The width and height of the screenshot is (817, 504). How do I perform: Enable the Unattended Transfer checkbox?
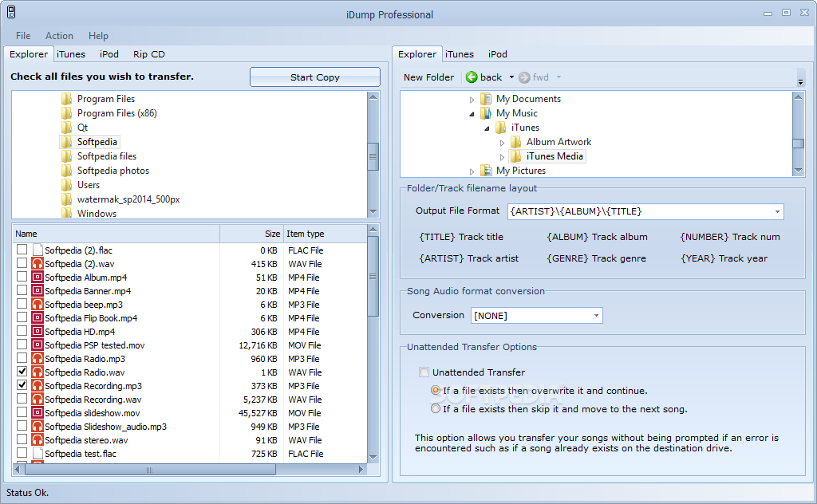tap(424, 372)
